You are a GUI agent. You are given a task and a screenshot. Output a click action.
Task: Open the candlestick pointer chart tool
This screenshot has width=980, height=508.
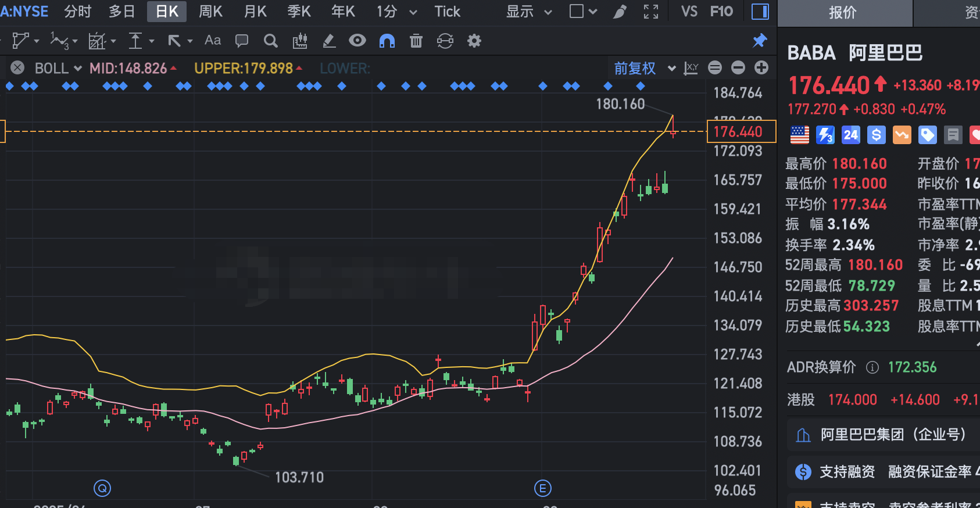click(x=300, y=41)
